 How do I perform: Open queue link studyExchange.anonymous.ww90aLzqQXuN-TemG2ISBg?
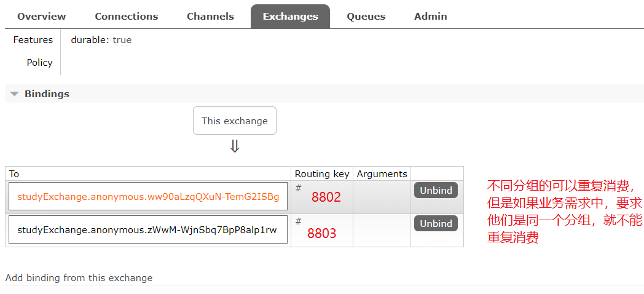pyautogui.click(x=148, y=197)
